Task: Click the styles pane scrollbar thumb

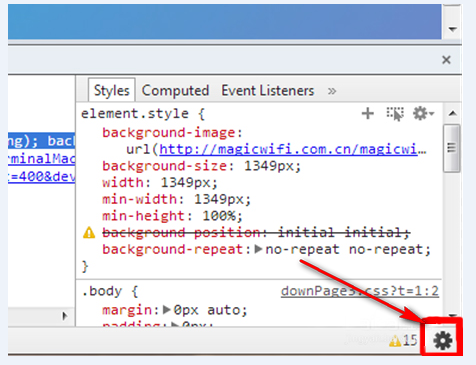Action: coord(452,148)
